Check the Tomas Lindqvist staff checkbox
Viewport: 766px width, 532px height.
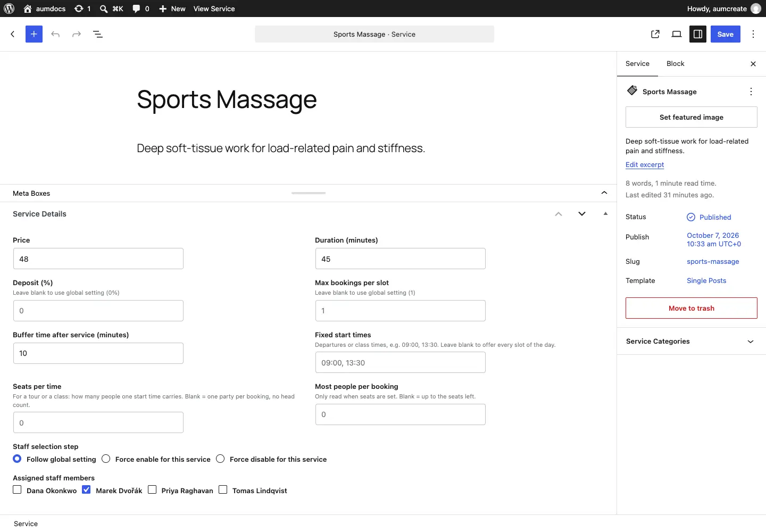(223, 489)
